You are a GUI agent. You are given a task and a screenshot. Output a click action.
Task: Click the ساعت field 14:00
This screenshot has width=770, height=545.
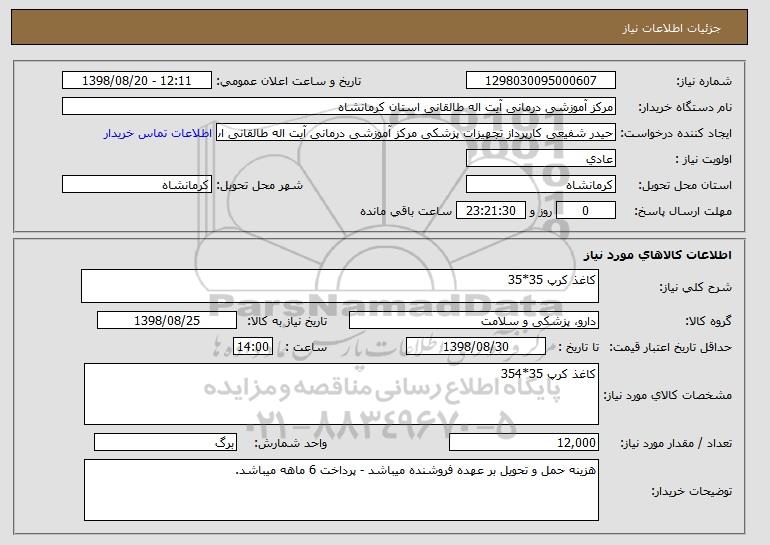253,347
